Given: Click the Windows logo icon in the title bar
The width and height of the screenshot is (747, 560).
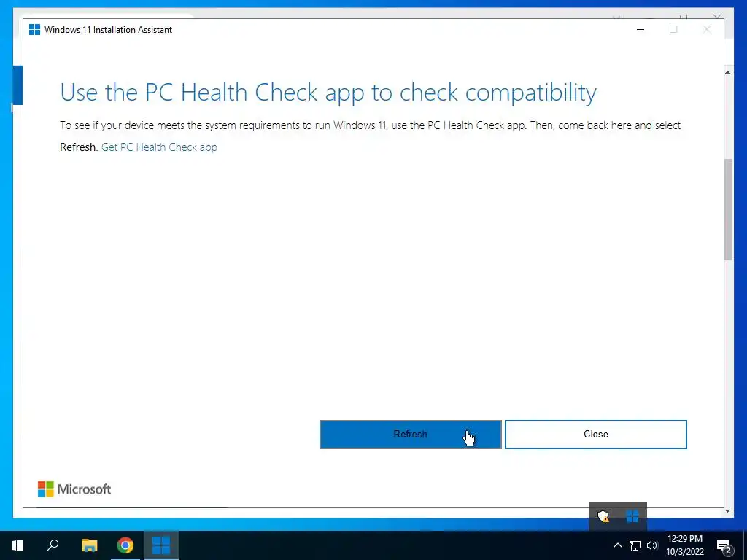Looking at the screenshot, I should [x=35, y=29].
